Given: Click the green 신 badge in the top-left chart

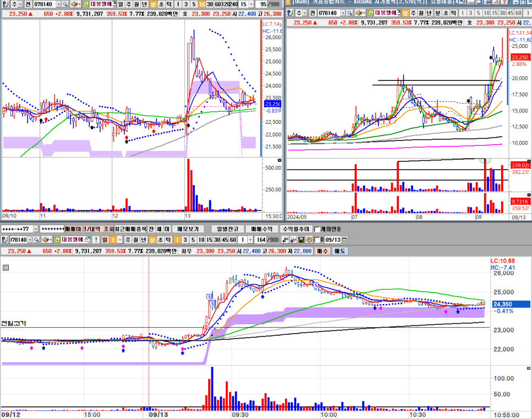Looking at the screenshot, I should point(86,4).
